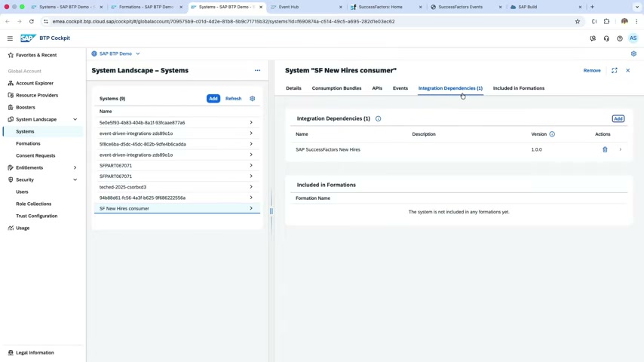Collapse the Security section
Screen dimensions: 644x362
pos(75,179)
